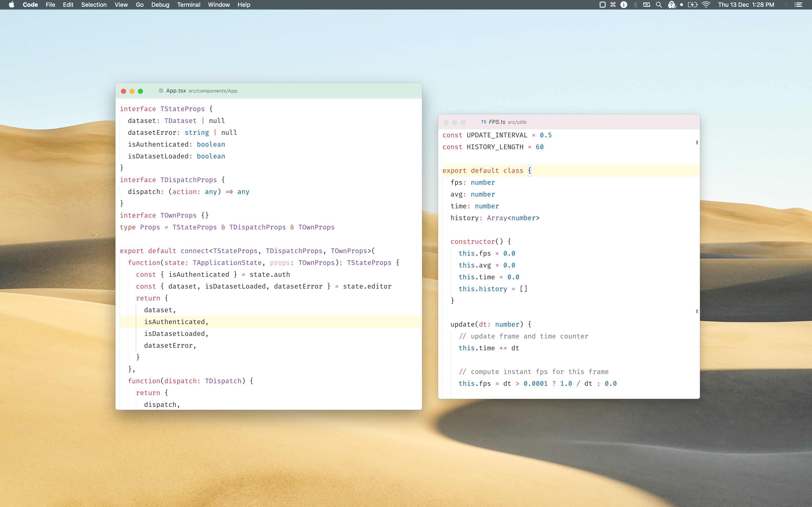The height and width of the screenshot is (507, 812).
Task: Open the Apple menu
Action: (11, 5)
